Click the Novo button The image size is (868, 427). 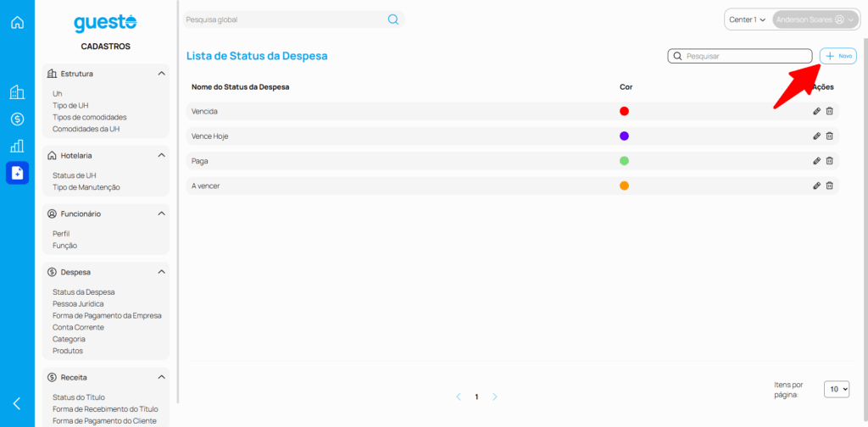[x=838, y=56]
